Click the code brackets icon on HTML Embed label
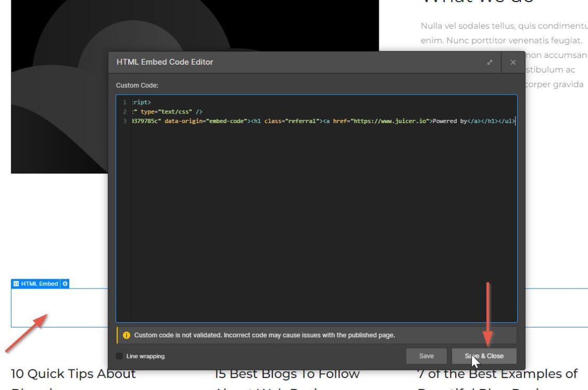 16,283
